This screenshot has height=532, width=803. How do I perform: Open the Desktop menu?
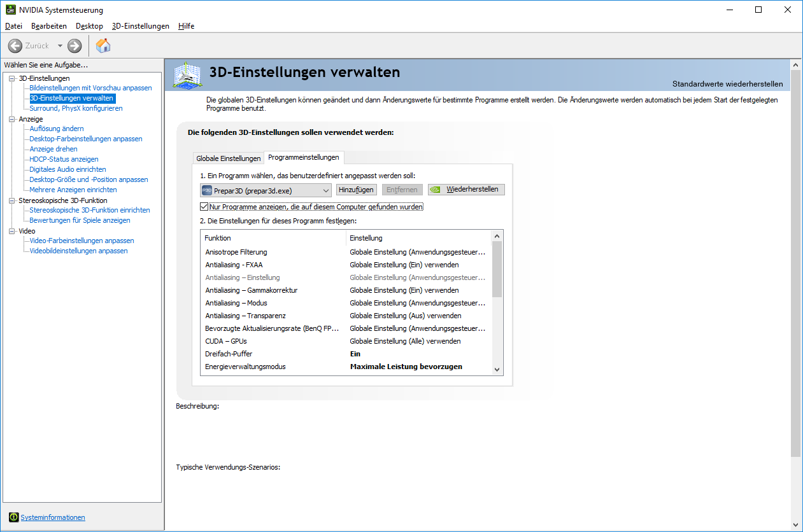pyautogui.click(x=89, y=26)
